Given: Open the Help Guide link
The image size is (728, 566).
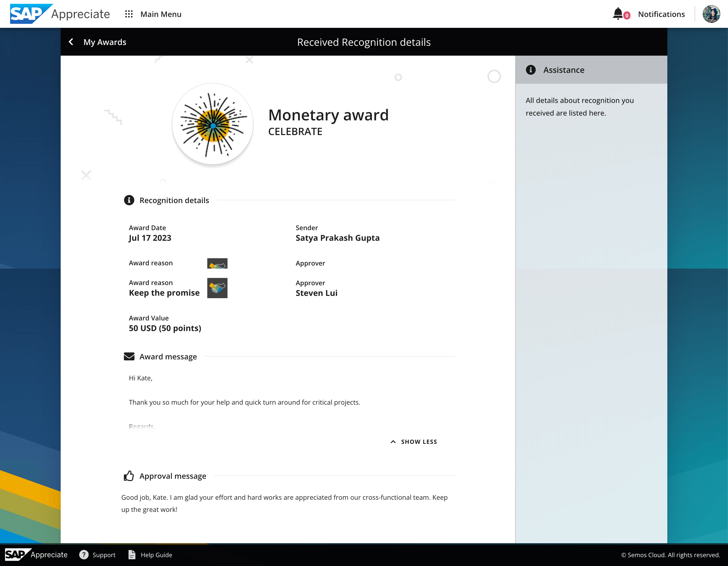Looking at the screenshot, I should coord(156,555).
